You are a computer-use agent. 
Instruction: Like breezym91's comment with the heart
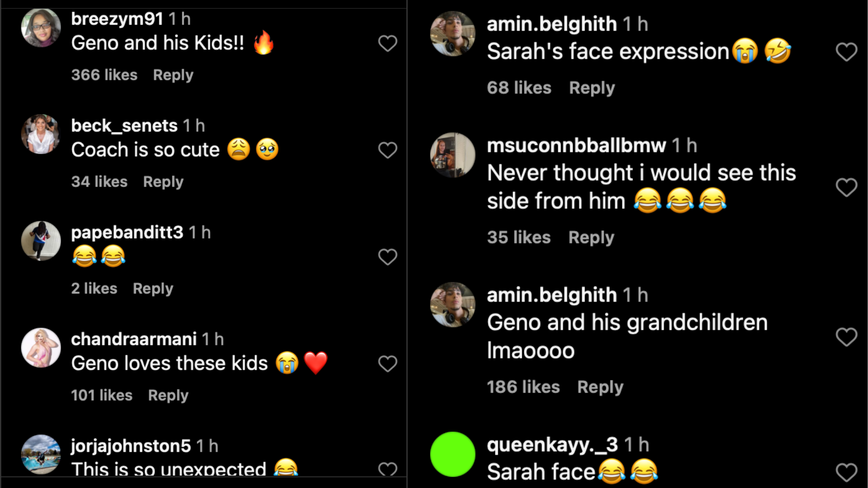[x=387, y=43]
